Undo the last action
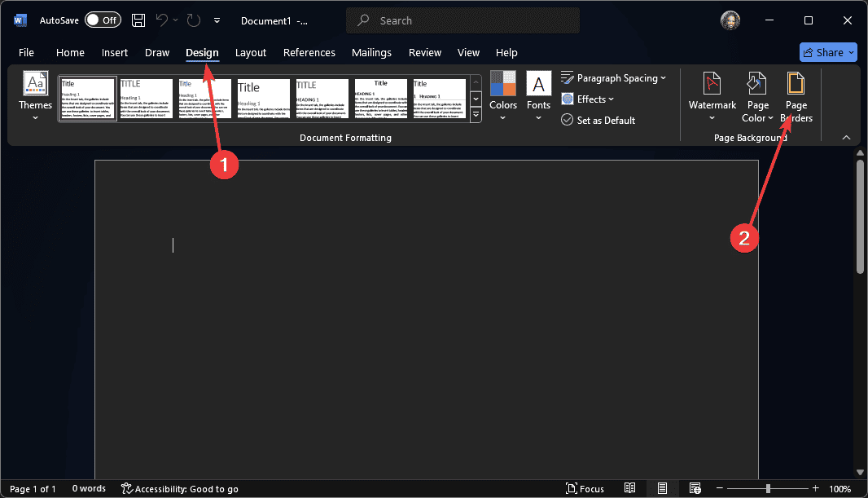This screenshot has height=498, width=868. click(x=162, y=20)
